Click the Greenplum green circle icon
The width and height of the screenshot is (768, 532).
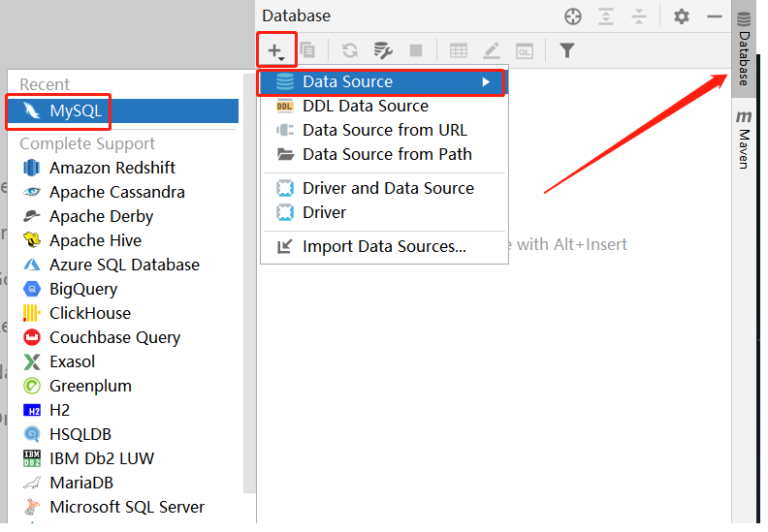pyautogui.click(x=32, y=386)
